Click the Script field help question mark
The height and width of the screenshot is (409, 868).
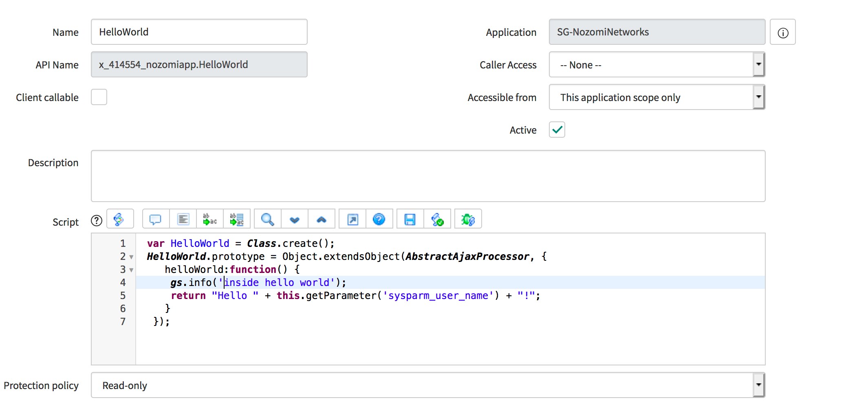tap(97, 221)
